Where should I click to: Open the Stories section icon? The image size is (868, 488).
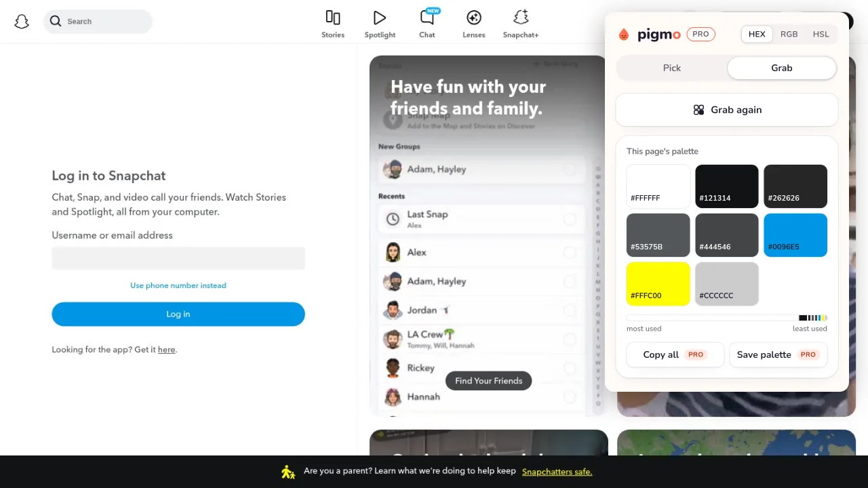333,18
